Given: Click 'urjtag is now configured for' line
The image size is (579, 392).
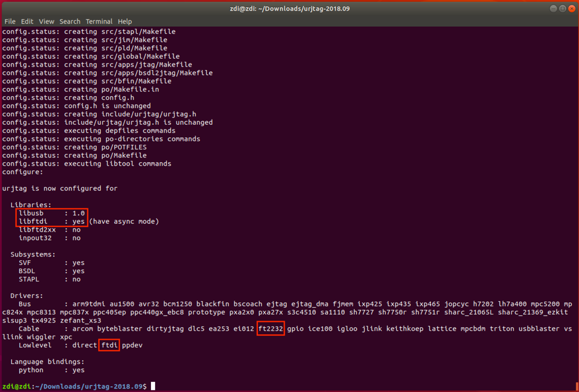Looking at the screenshot, I should pyautogui.click(x=60, y=188).
